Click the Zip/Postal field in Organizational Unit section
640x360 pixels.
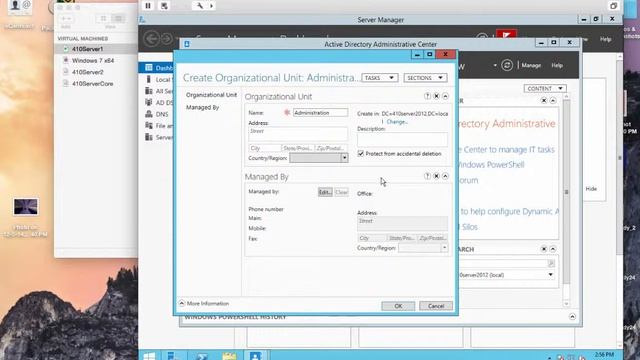(331, 148)
